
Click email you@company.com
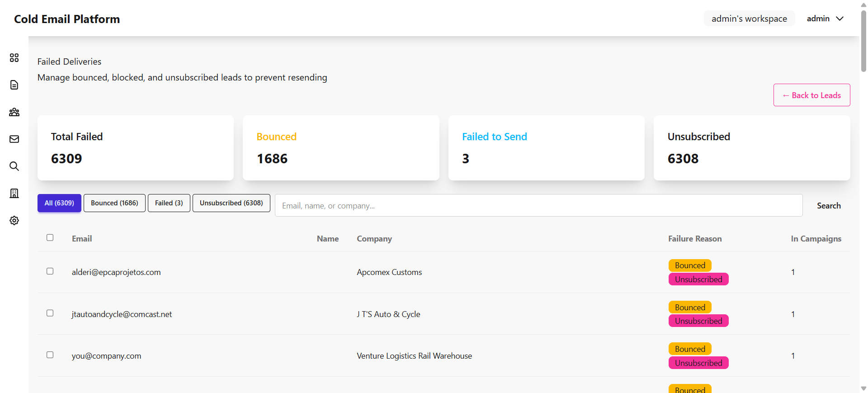[106, 356]
